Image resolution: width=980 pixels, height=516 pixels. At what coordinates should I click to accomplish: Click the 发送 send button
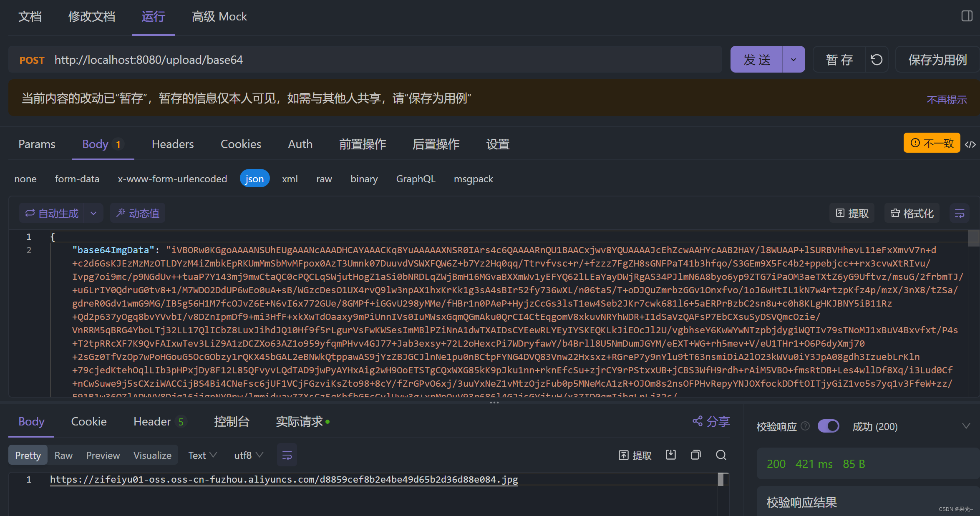pyautogui.click(x=756, y=60)
